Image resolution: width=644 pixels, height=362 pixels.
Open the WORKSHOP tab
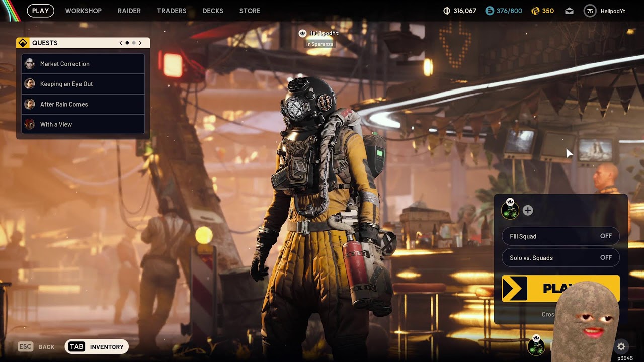pyautogui.click(x=84, y=11)
